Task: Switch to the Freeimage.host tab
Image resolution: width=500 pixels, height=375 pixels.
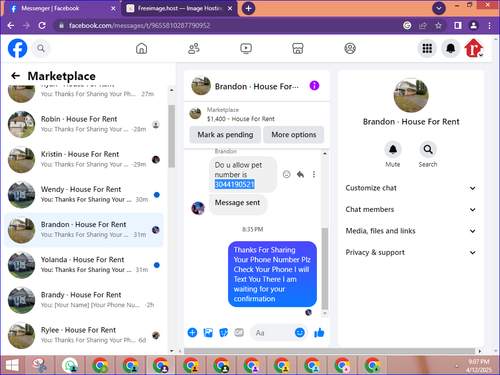Action: point(179,8)
